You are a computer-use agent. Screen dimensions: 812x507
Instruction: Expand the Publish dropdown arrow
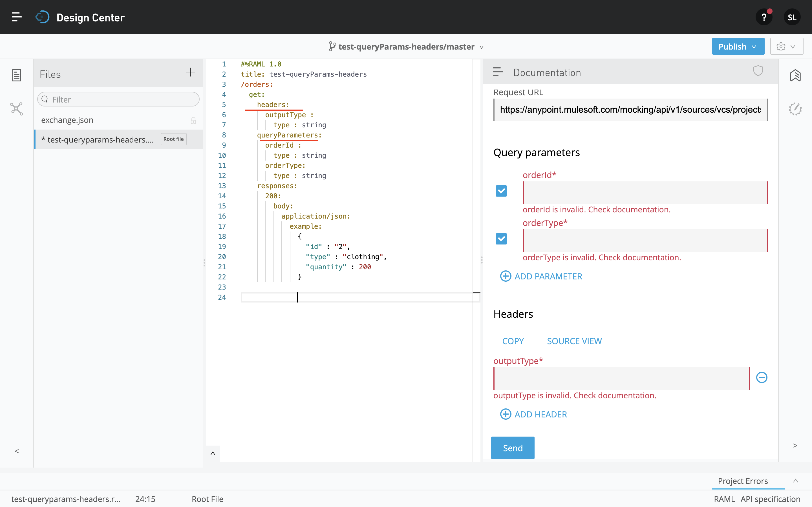[x=754, y=46]
